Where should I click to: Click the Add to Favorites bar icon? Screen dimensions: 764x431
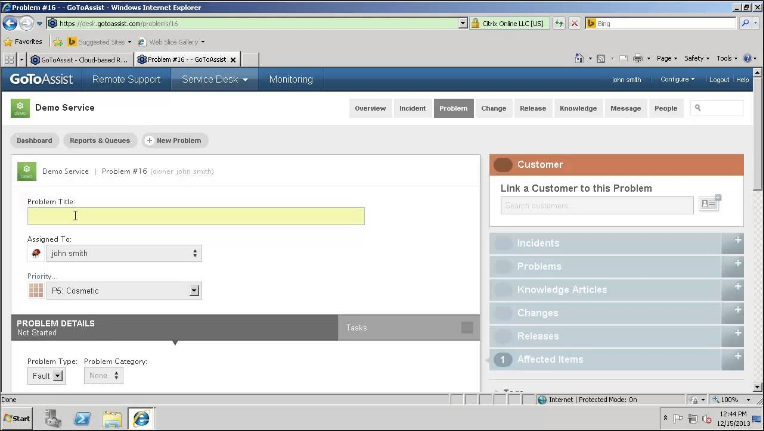click(58, 42)
